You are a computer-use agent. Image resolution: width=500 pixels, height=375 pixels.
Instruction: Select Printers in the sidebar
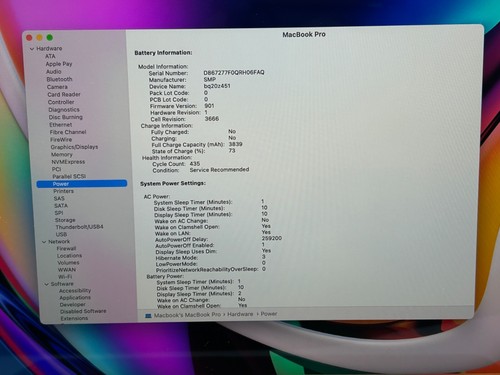click(64, 191)
